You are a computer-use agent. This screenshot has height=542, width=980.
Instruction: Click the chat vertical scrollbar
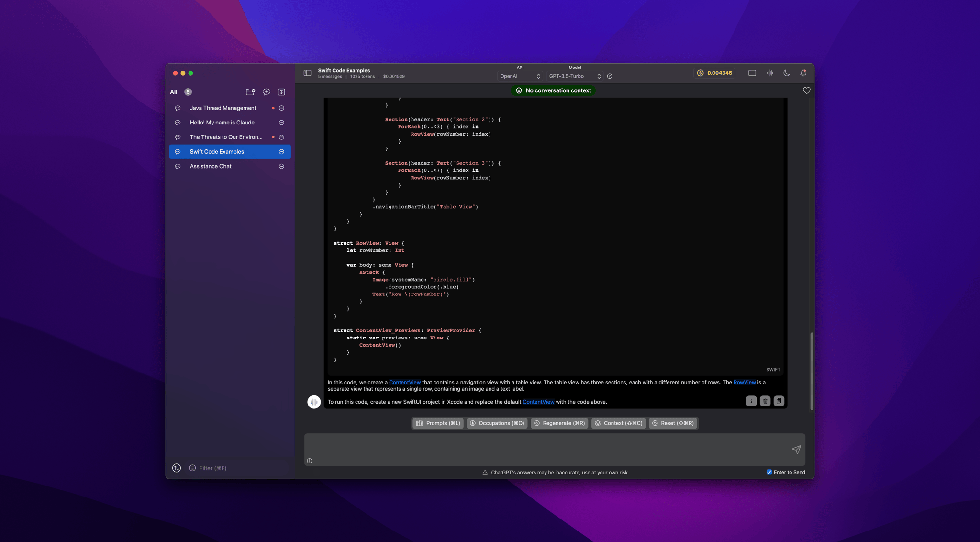812,371
